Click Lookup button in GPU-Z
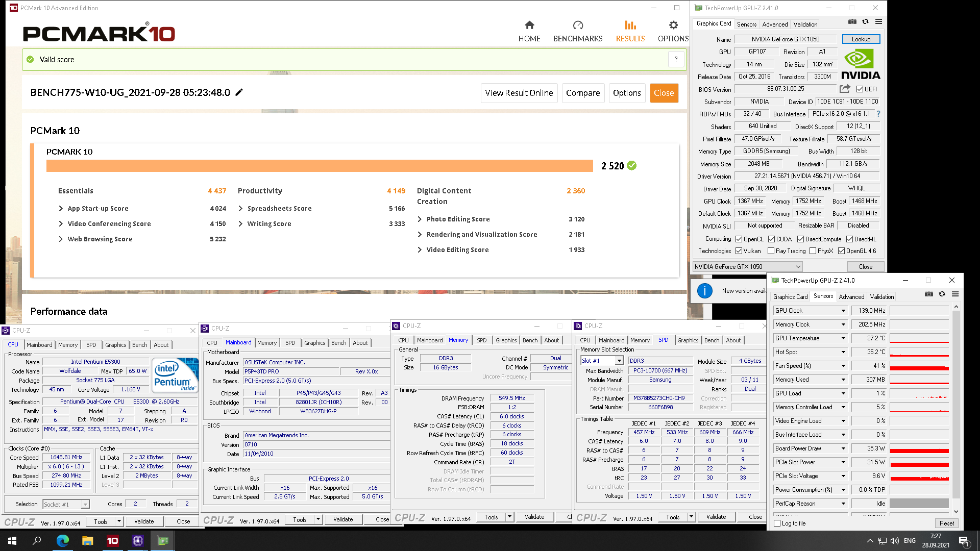 (x=861, y=39)
